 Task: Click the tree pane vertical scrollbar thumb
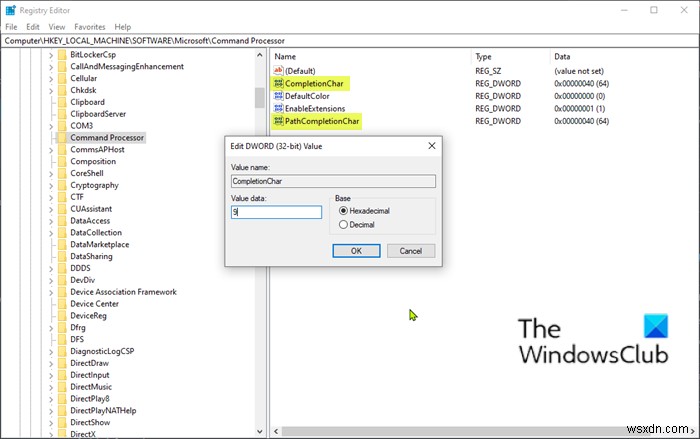(260, 97)
